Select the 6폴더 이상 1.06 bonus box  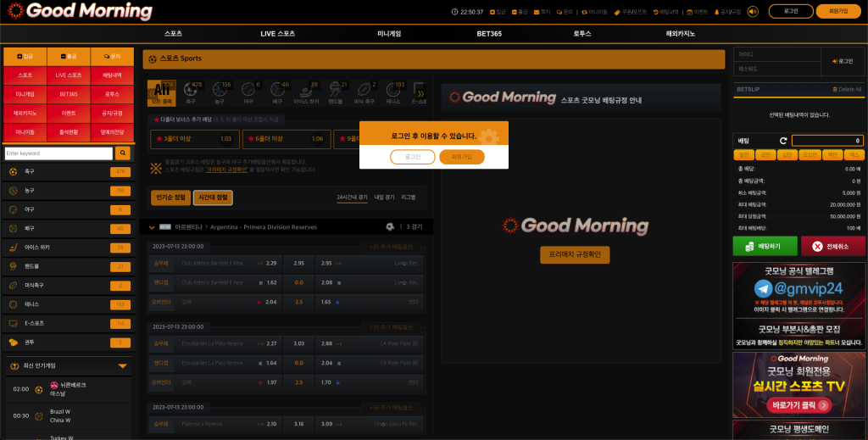click(287, 139)
